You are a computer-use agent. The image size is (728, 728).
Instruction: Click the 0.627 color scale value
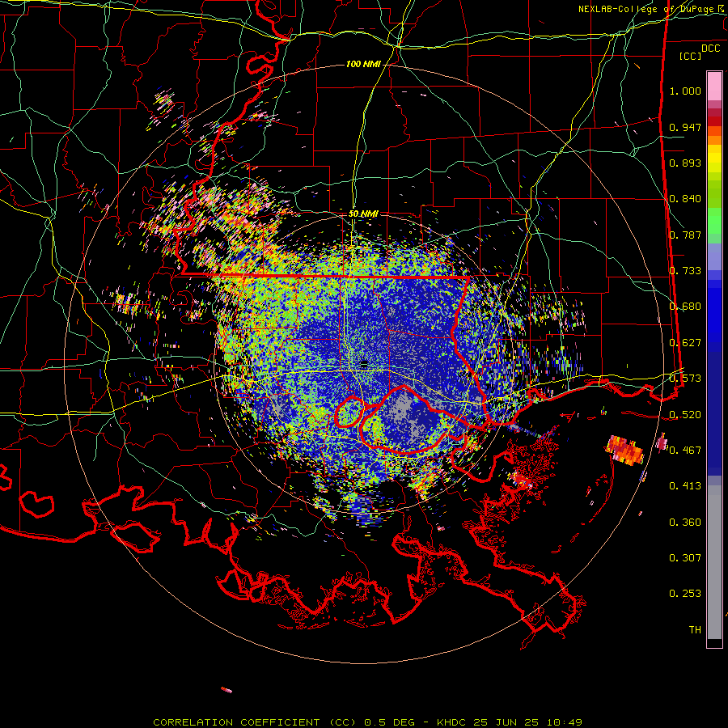(685, 343)
